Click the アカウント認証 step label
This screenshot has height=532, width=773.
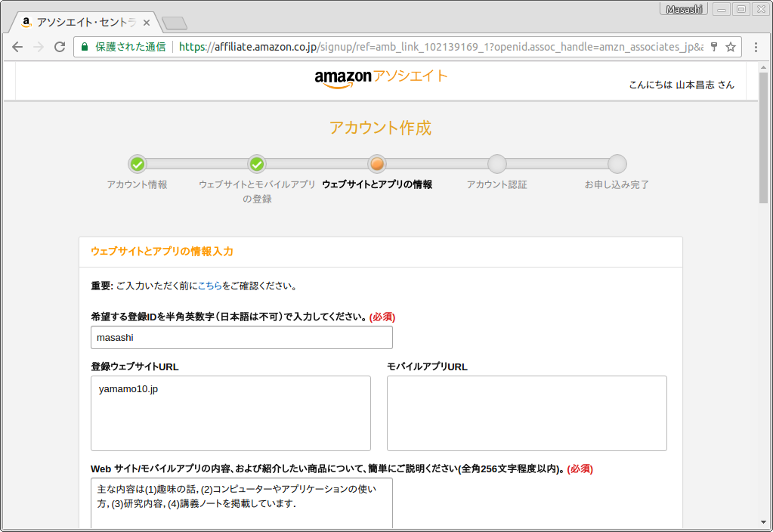497,185
